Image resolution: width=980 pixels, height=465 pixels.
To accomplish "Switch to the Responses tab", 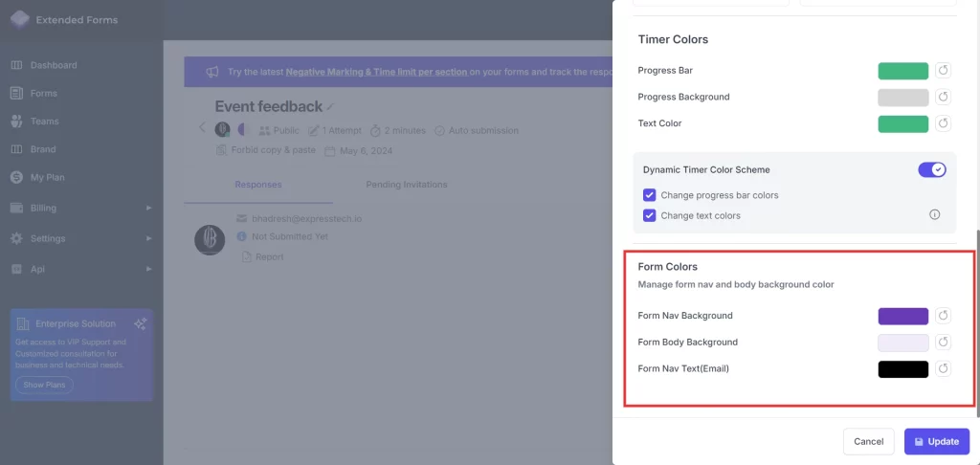I will (x=258, y=185).
